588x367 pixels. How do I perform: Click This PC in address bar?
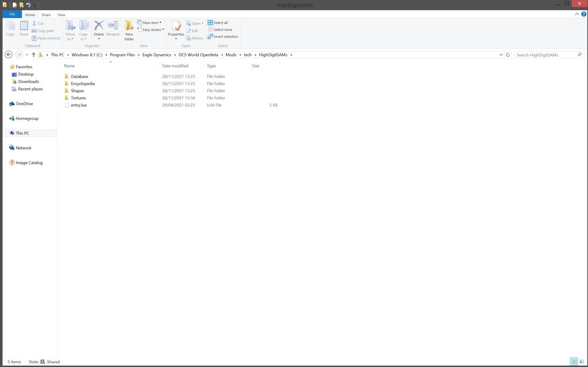point(58,55)
